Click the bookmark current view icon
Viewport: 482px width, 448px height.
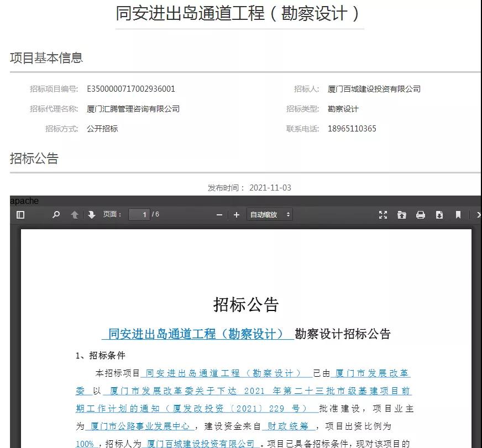click(458, 215)
